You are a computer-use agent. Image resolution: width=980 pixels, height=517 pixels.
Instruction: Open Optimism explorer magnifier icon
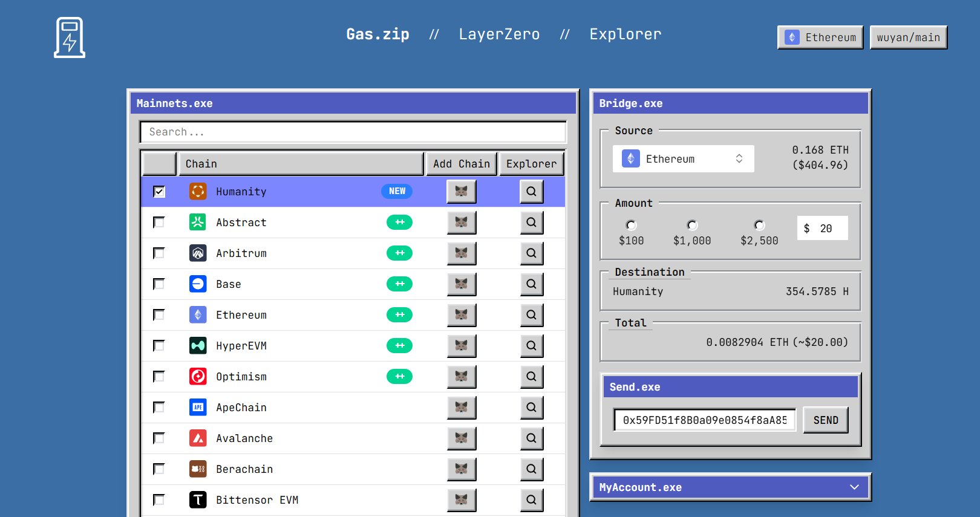click(x=531, y=377)
